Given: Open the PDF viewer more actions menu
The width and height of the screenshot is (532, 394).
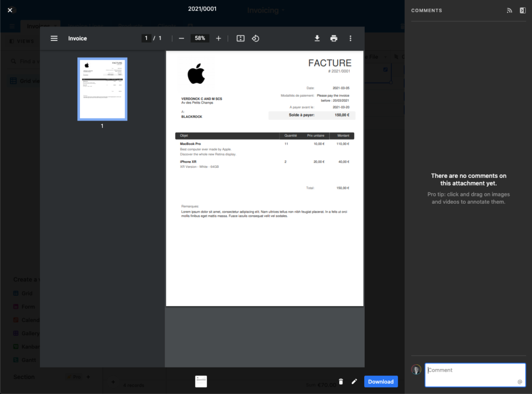Looking at the screenshot, I should point(351,38).
